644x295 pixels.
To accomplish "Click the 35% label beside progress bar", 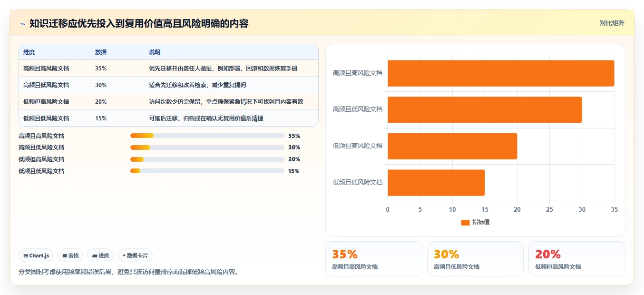I will [294, 136].
